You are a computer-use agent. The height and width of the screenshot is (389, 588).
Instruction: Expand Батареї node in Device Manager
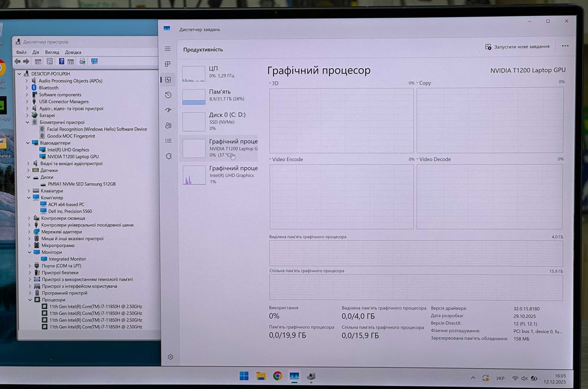click(x=27, y=115)
